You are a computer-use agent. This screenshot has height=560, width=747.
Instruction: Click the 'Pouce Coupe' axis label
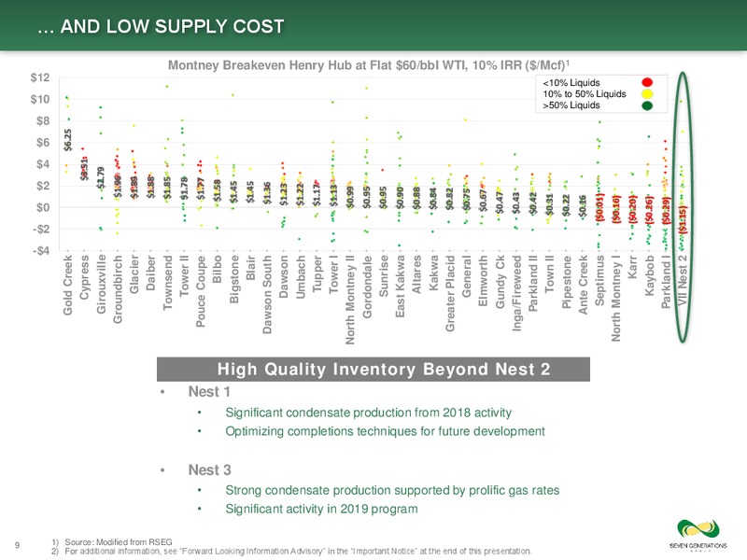(x=201, y=291)
